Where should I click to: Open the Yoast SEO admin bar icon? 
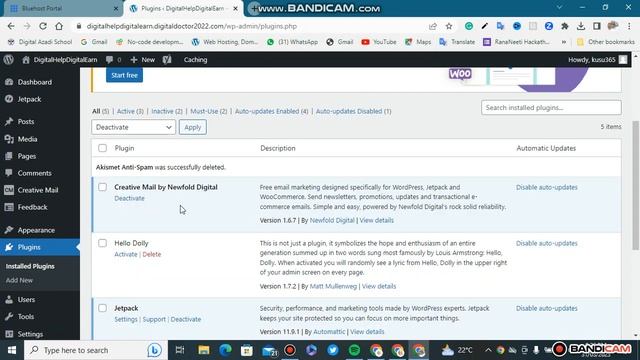tap(167, 60)
